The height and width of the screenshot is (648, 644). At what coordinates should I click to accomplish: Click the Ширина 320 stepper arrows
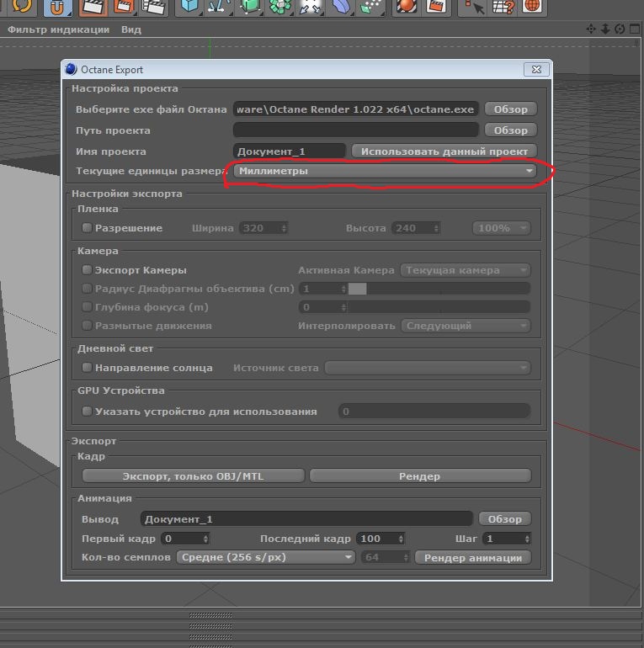pos(284,228)
